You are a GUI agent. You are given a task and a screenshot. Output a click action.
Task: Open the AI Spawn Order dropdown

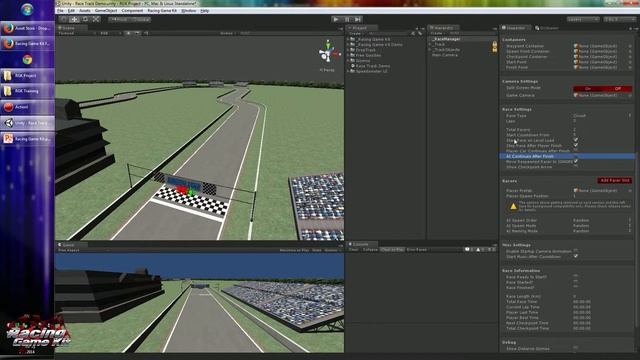602,220
